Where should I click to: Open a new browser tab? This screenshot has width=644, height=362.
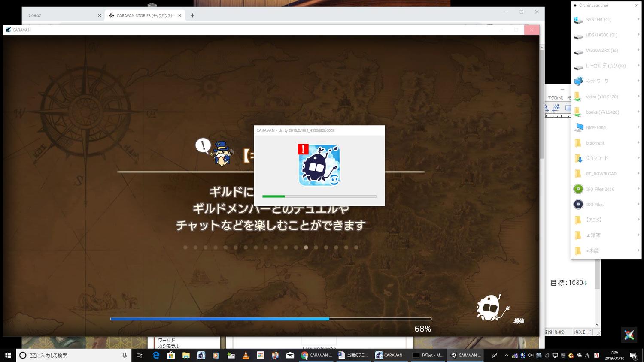tap(192, 15)
